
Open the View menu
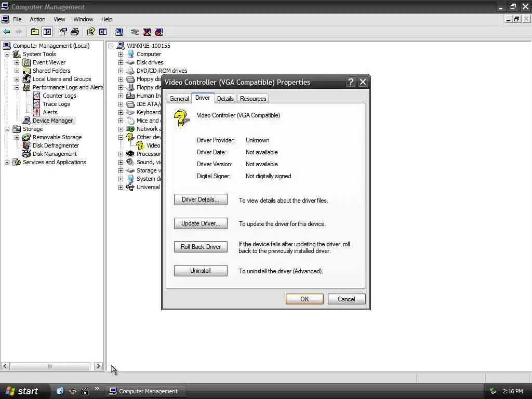(59, 19)
